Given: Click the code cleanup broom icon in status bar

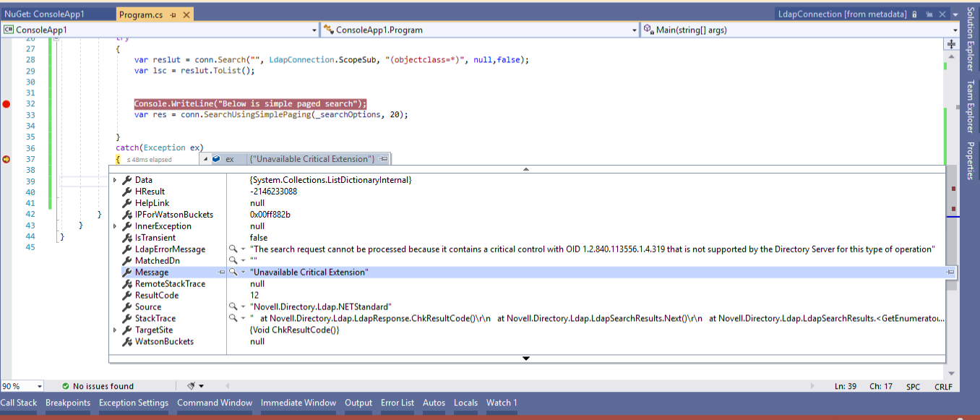Looking at the screenshot, I should [192, 385].
